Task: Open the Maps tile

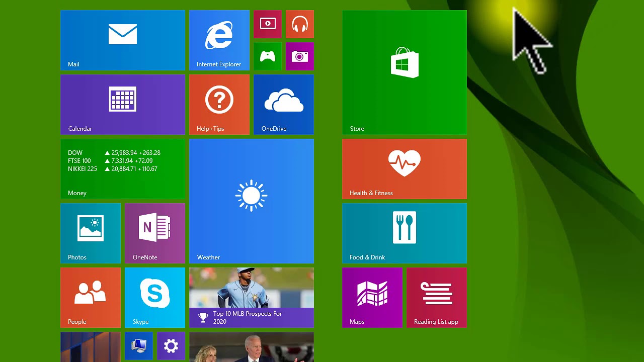Action: (372, 298)
